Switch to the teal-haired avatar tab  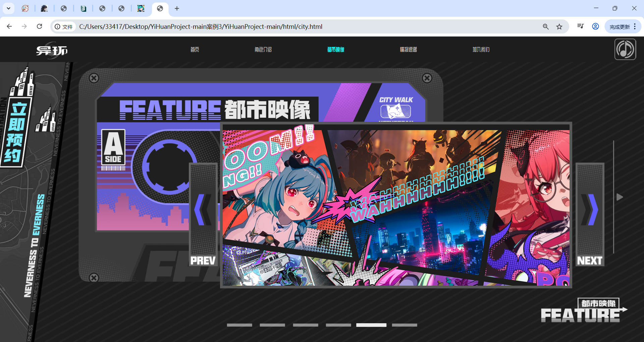pyautogui.click(x=141, y=8)
